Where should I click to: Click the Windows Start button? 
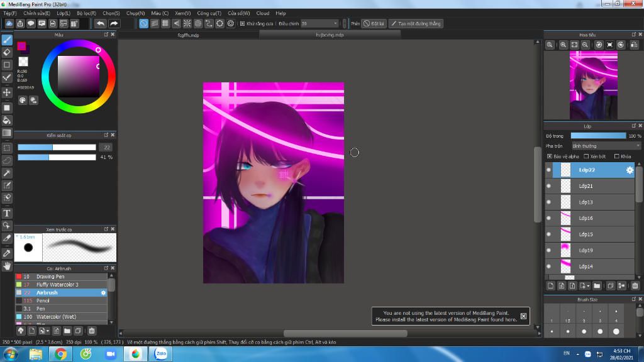click(11, 354)
